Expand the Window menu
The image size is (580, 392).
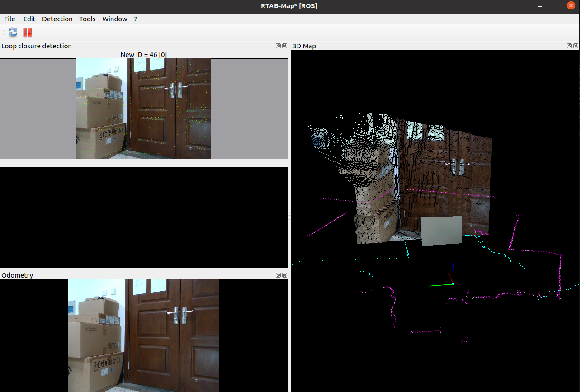(x=114, y=19)
